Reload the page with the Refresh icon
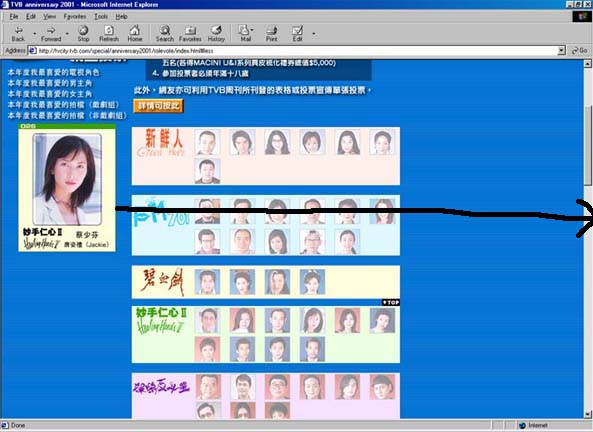593x432 pixels. [x=109, y=33]
